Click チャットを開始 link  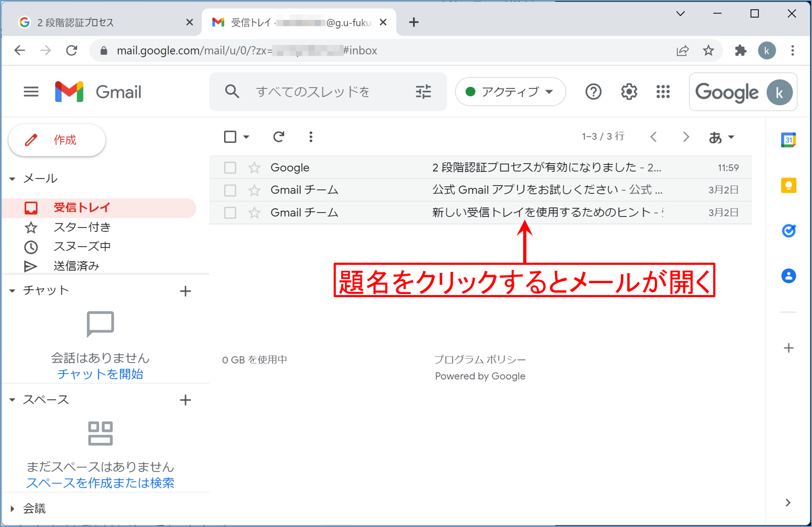coord(100,374)
